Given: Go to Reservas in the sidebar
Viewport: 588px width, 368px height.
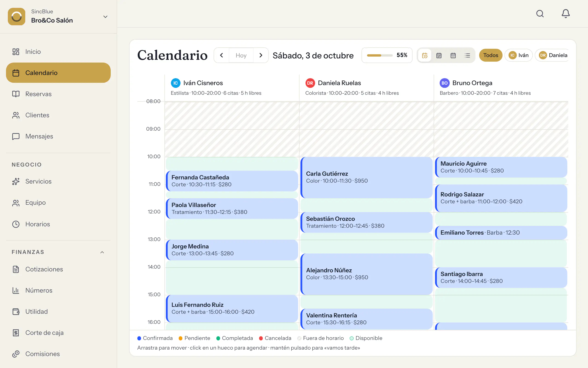Looking at the screenshot, I should coord(58,94).
